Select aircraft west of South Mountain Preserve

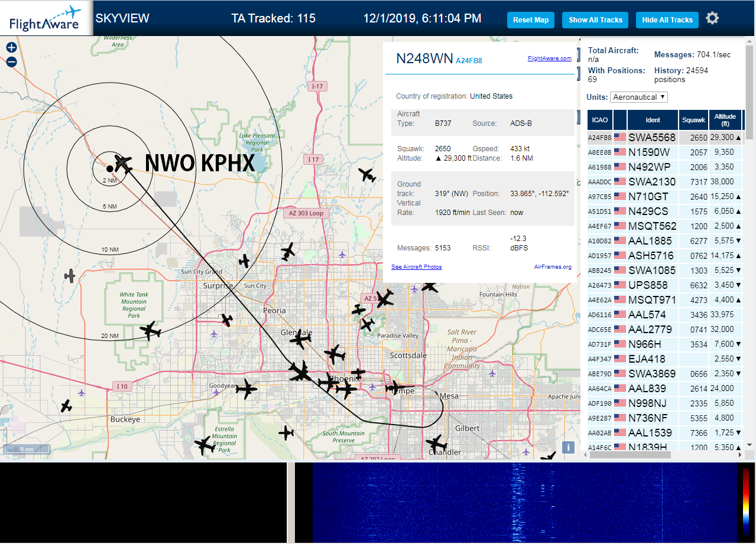(286, 433)
